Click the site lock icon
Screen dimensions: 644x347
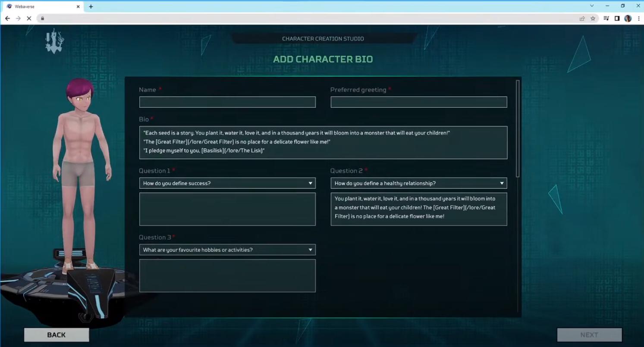coord(42,19)
